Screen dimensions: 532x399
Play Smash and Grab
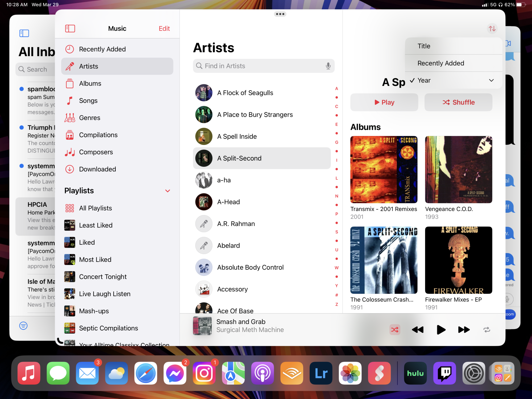441,330
